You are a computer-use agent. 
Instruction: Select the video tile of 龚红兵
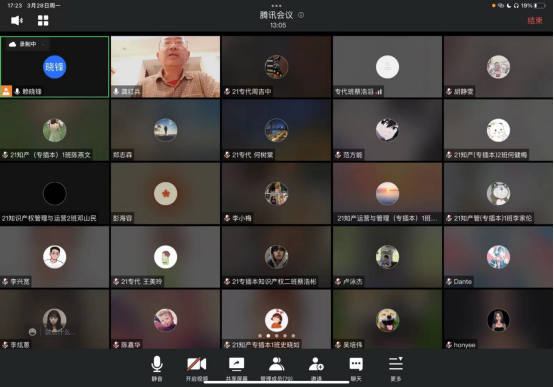[165, 66]
